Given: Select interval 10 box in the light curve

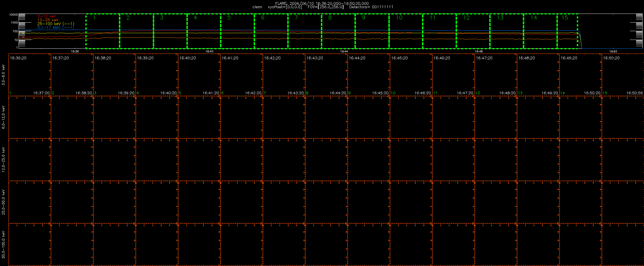Looking at the screenshot, I should [406, 31].
